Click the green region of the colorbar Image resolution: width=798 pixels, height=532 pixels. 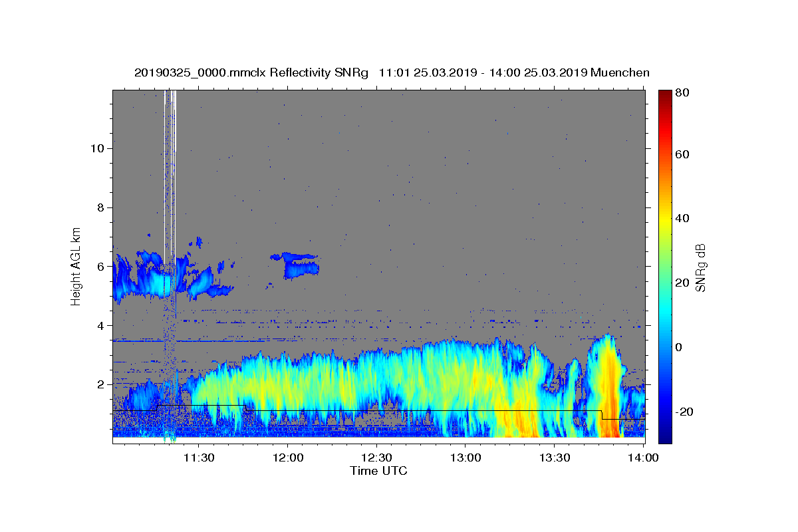click(665, 266)
